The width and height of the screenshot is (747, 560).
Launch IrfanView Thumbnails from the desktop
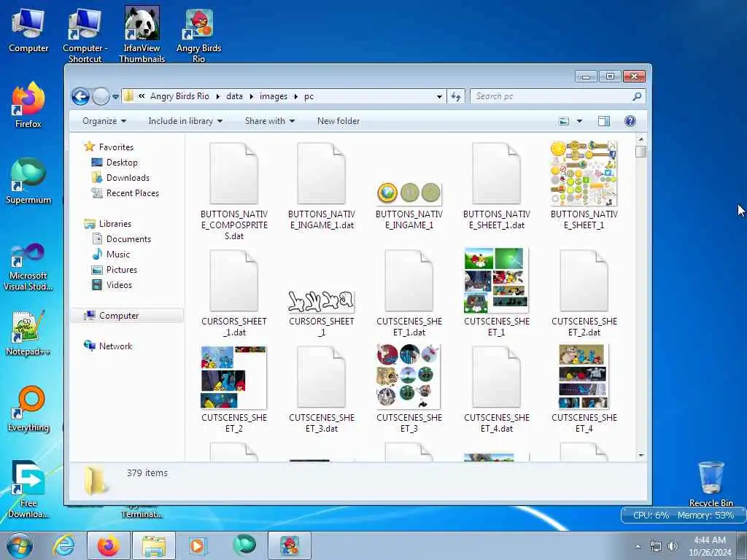pyautogui.click(x=142, y=34)
